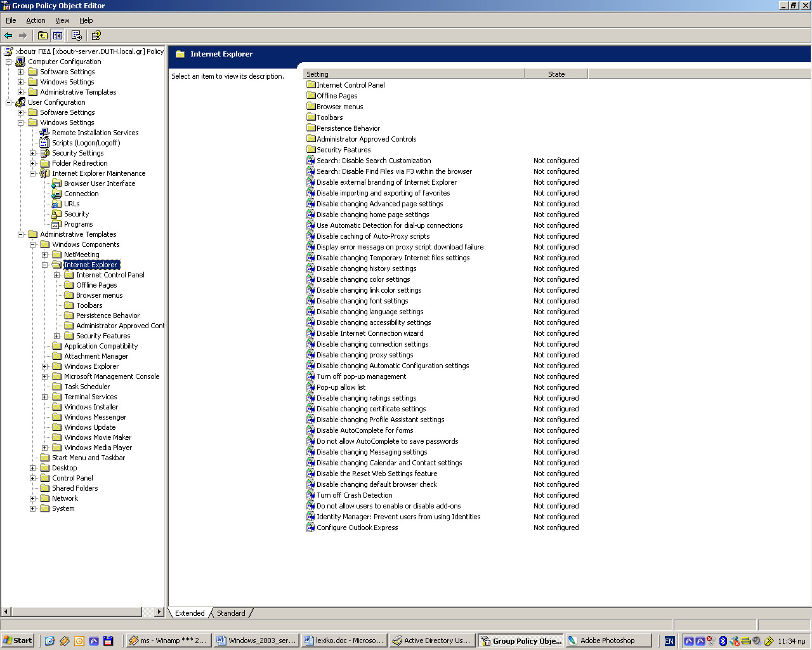Image resolution: width=812 pixels, height=650 pixels.
Task: Click icon of Pop-up allow list setting
Action: pos(310,387)
